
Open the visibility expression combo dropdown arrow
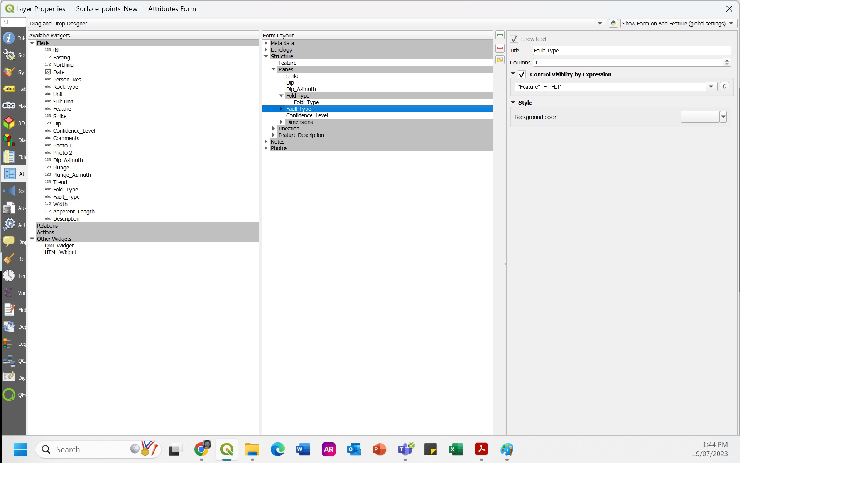pos(711,86)
